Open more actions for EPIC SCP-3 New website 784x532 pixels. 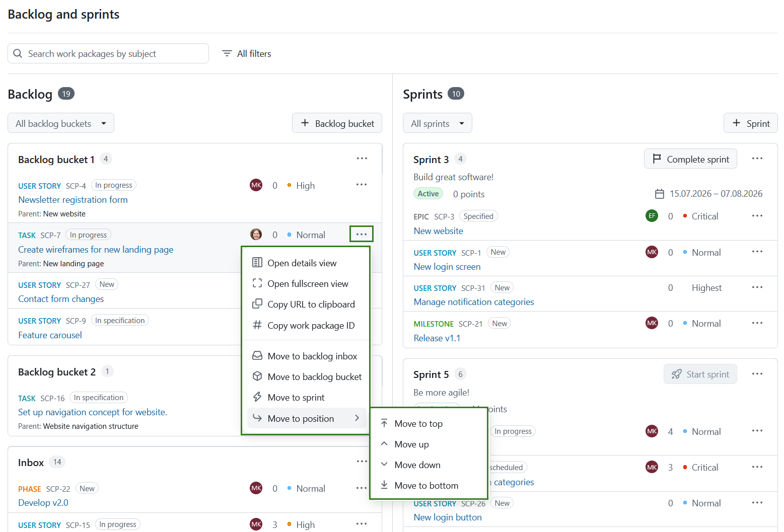[757, 216]
